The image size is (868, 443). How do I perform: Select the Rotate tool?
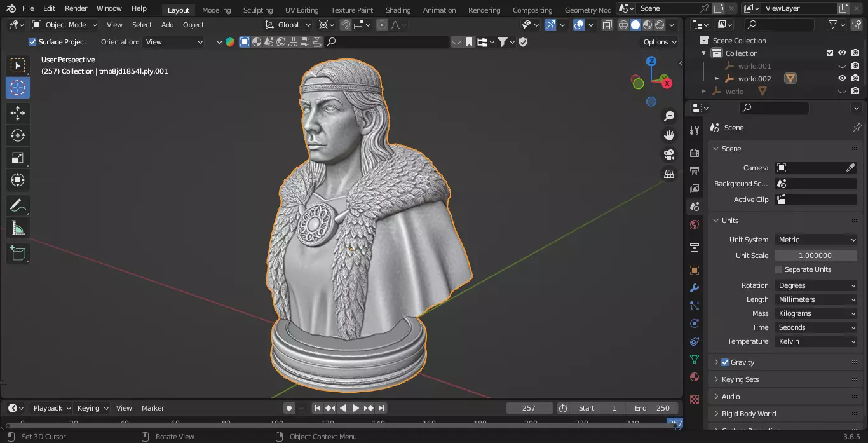pos(18,135)
